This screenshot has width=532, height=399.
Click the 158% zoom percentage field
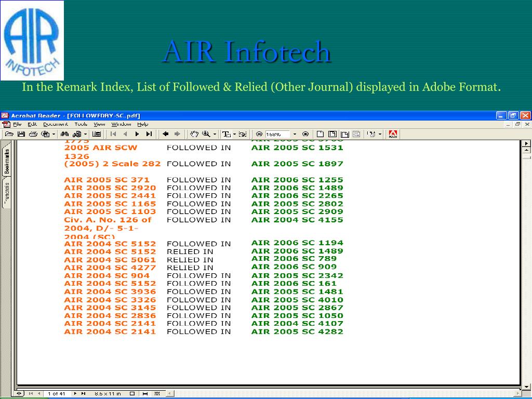pyautogui.click(x=277, y=134)
